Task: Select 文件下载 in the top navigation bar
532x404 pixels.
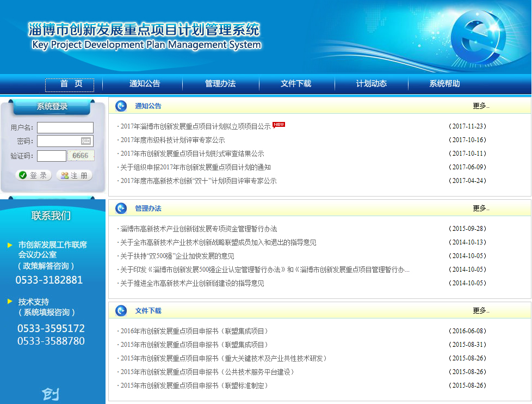Action: [x=296, y=84]
